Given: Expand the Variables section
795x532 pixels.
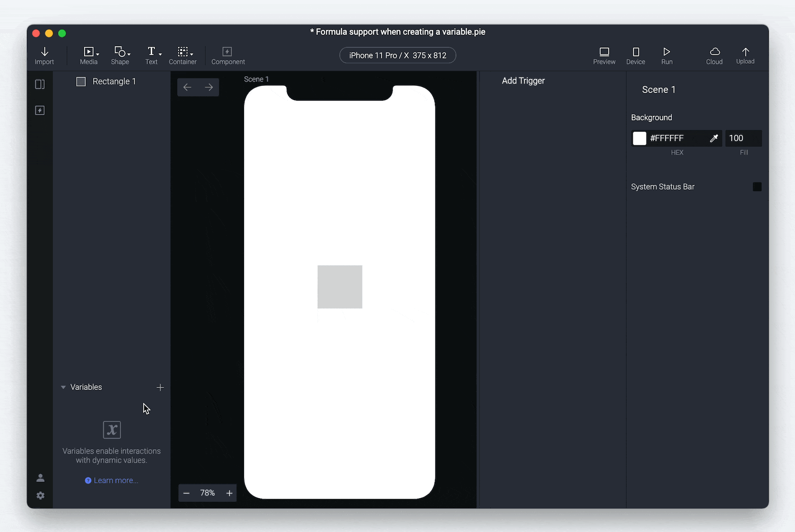Looking at the screenshot, I should [x=64, y=386].
